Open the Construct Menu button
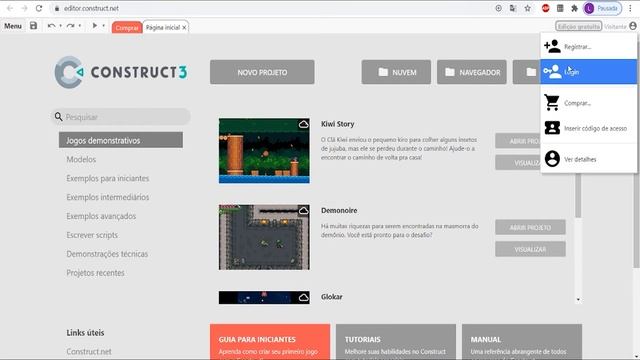Viewport: 640px width, 360px height. [13, 26]
